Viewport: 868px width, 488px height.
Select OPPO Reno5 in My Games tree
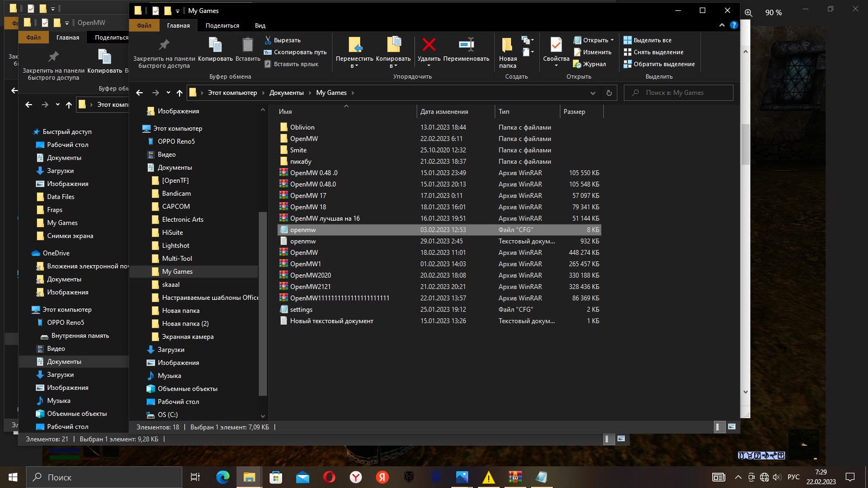(x=176, y=142)
